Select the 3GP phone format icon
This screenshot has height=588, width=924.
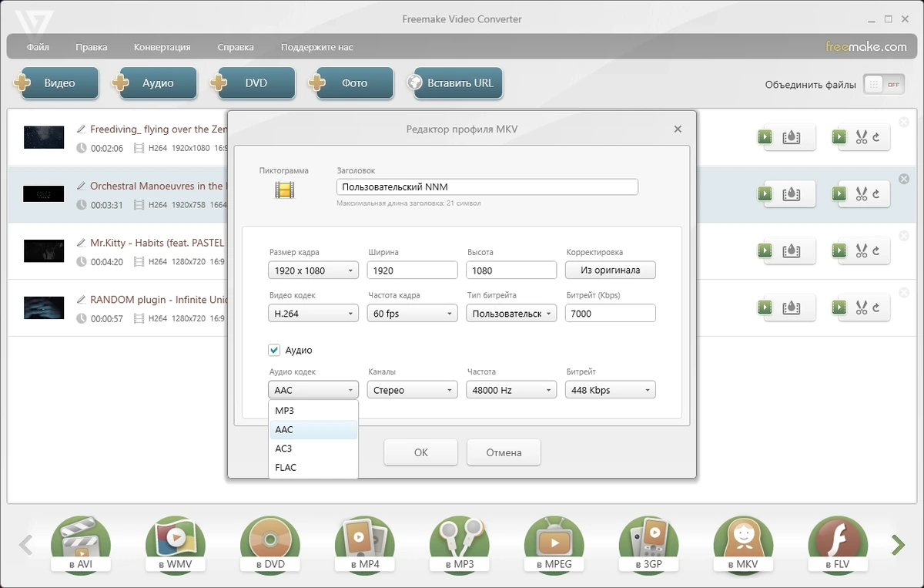649,546
